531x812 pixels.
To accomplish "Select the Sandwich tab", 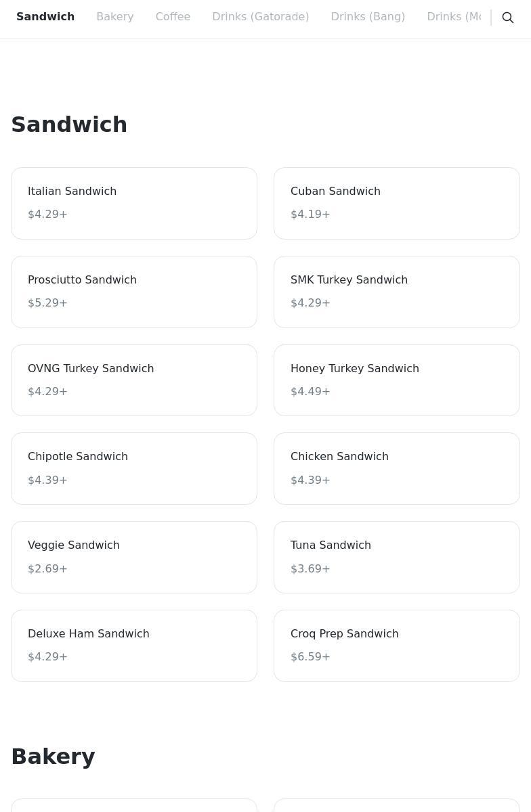I will (x=45, y=17).
